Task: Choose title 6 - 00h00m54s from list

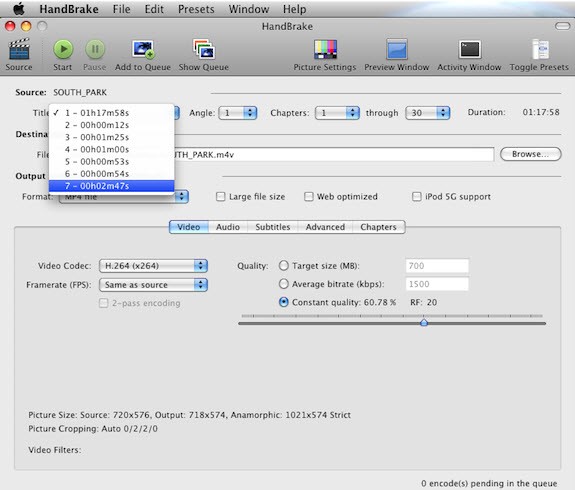Action: [x=111, y=174]
